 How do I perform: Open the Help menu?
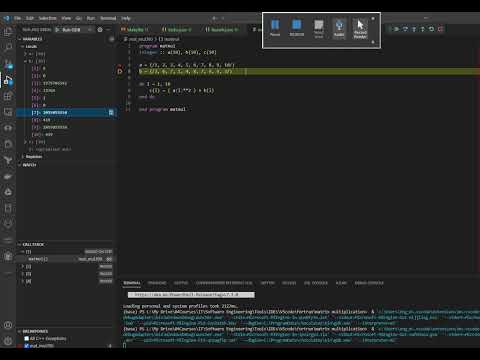click(126, 18)
